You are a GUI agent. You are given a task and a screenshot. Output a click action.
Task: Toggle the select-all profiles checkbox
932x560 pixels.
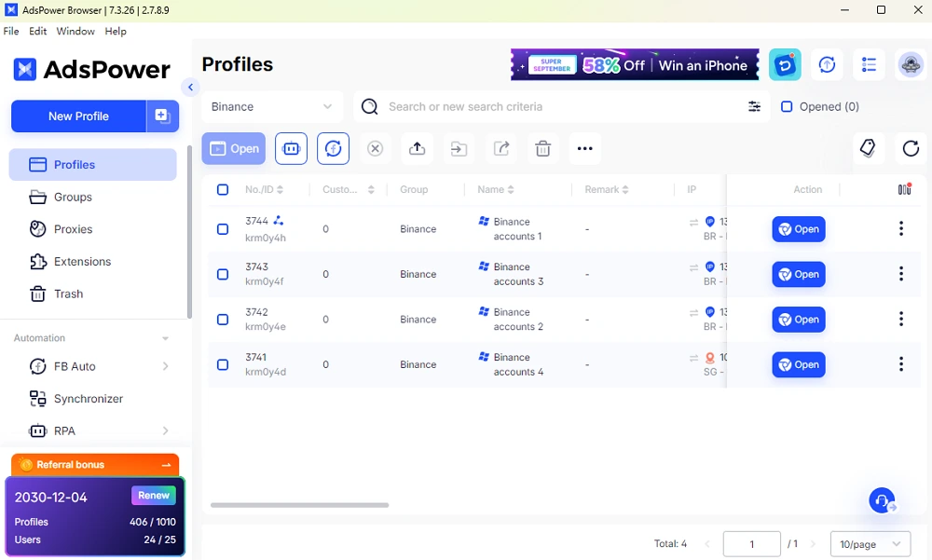pyautogui.click(x=223, y=190)
